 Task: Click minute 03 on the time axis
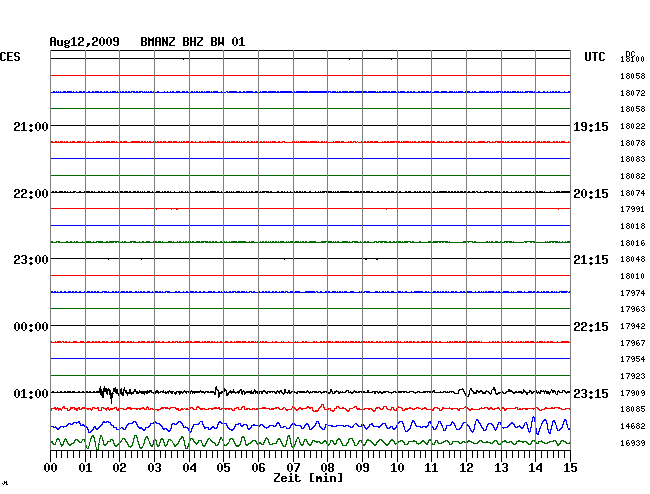pyautogui.click(x=154, y=468)
